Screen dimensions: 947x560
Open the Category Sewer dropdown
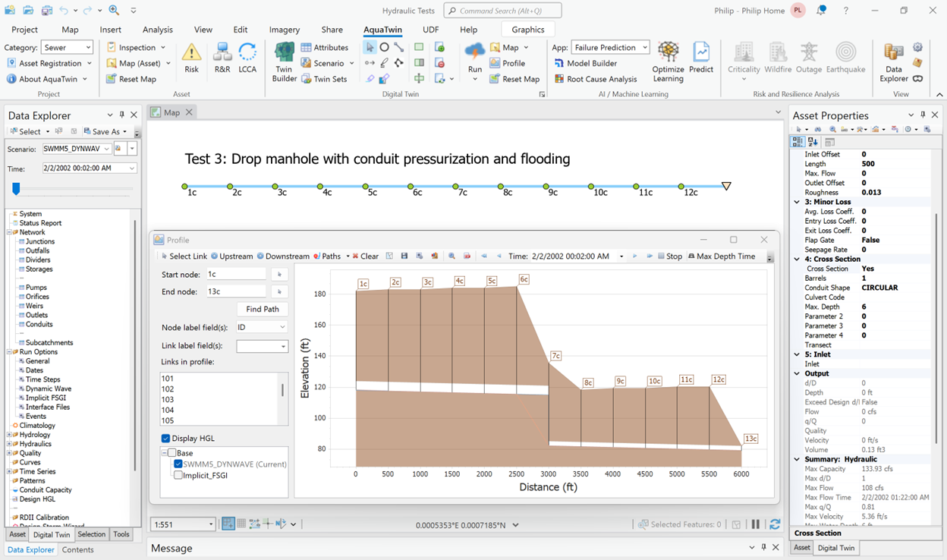pos(68,48)
